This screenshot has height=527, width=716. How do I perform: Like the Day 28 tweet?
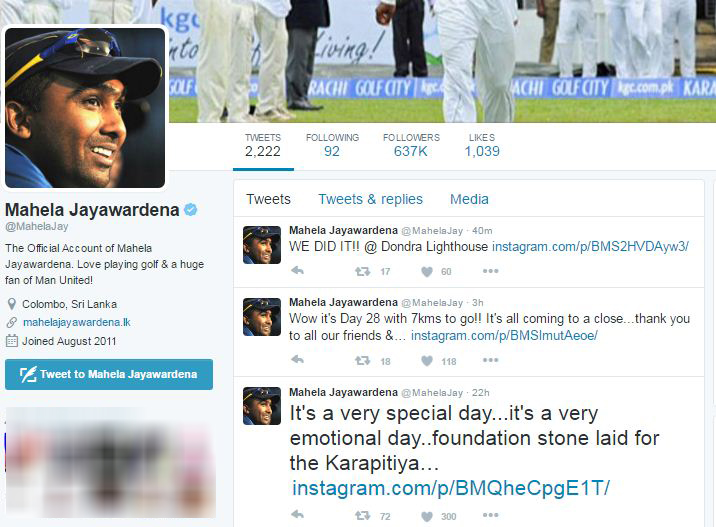pyautogui.click(x=426, y=361)
